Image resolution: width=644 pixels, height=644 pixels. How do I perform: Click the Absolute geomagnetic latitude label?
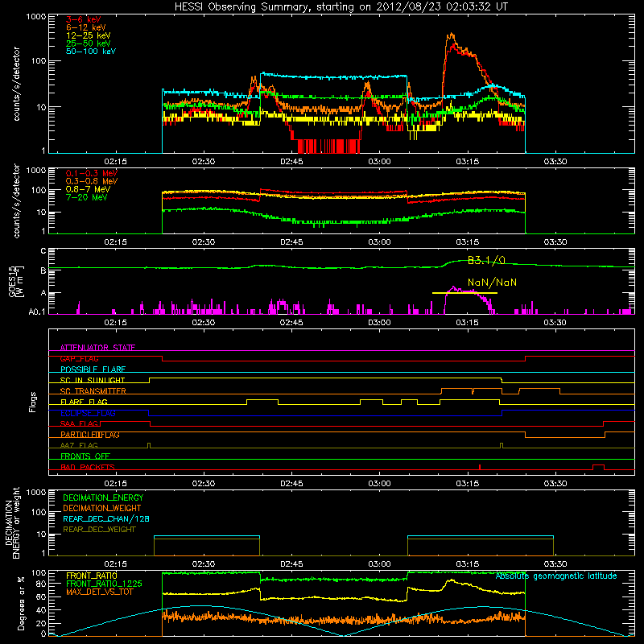pyautogui.click(x=556, y=576)
